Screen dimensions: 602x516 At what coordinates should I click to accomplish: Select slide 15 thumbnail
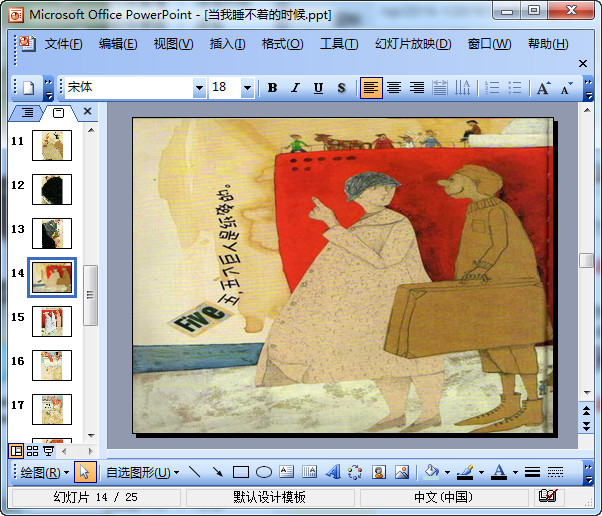point(52,321)
